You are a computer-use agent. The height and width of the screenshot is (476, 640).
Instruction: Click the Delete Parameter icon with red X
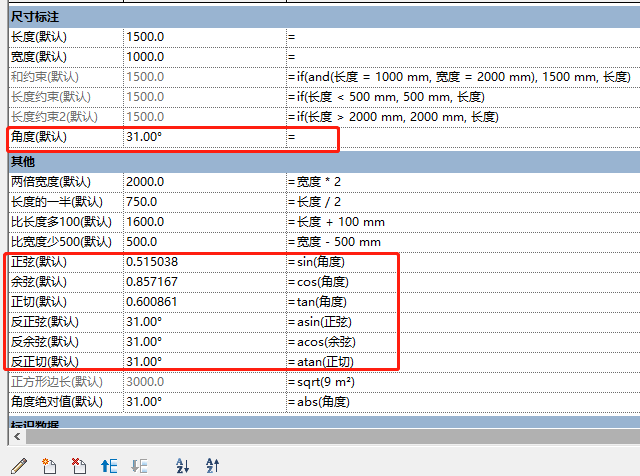(x=79, y=466)
